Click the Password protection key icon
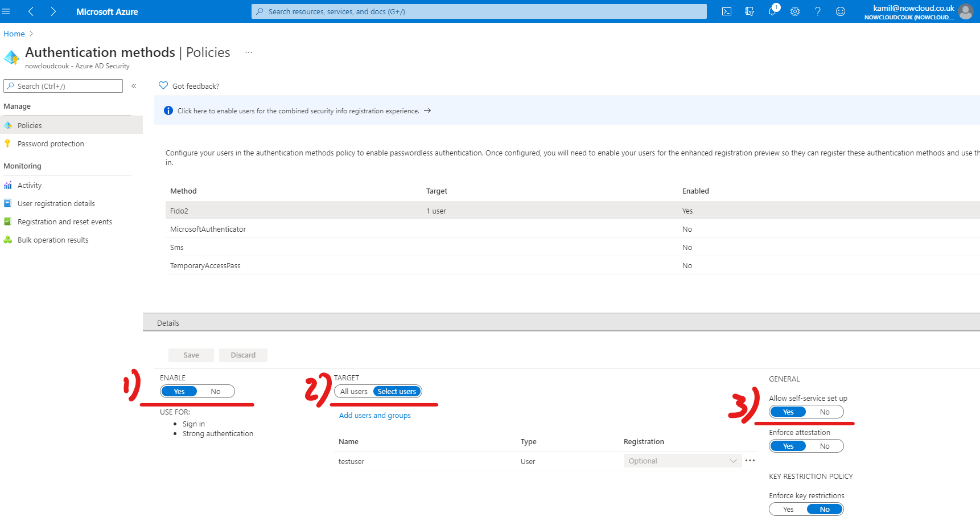 click(x=7, y=143)
